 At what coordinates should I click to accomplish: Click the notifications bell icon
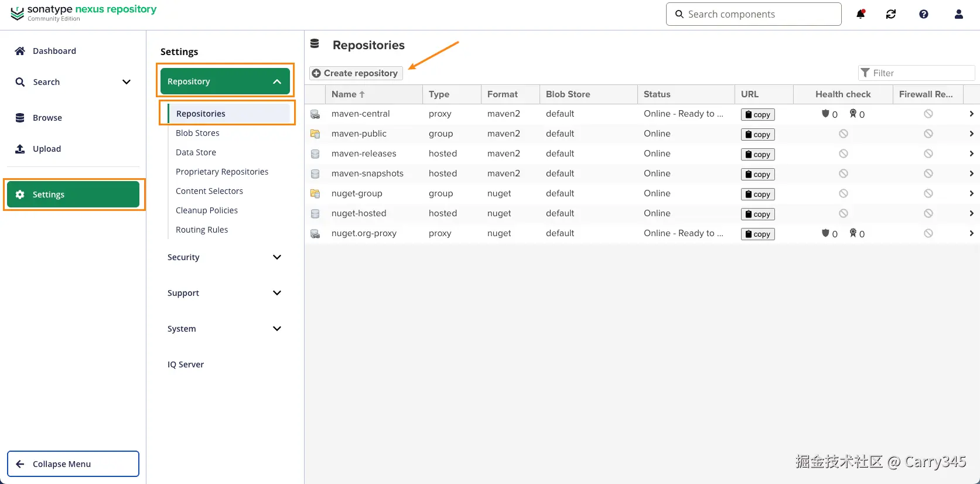[x=861, y=14]
